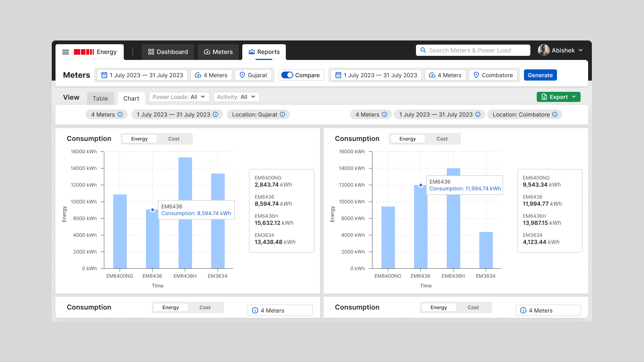
Task: Click the Export document icon
Action: pos(544,97)
